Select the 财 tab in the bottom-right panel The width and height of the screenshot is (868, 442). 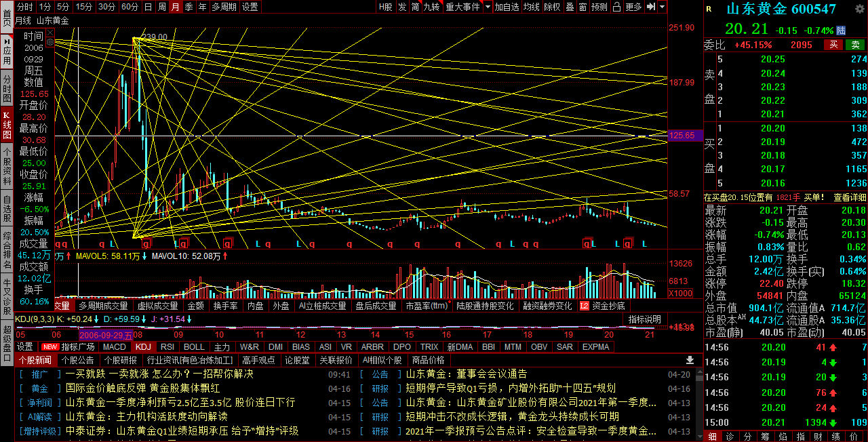click(817, 437)
